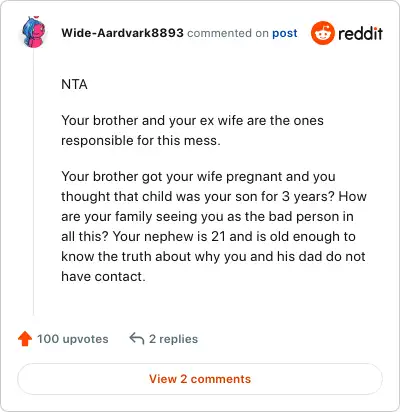
Task: Click line "are your family seeing you"
Action: point(207,216)
